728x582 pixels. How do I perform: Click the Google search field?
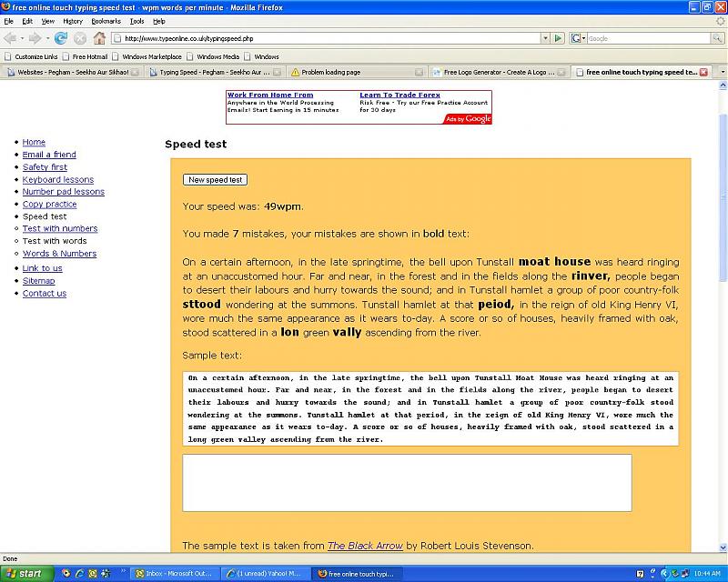649,38
